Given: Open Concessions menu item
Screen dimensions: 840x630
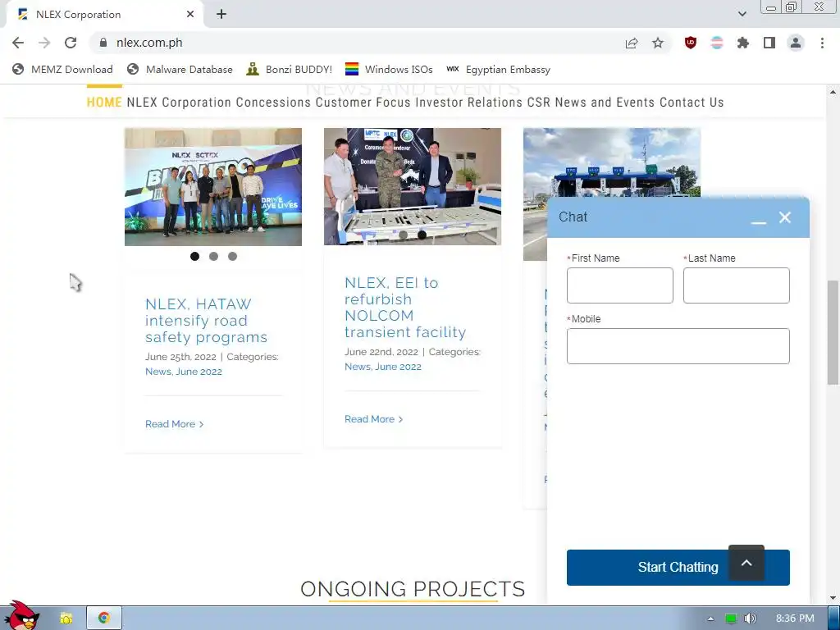Looking at the screenshot, I should tap(273, 103).
